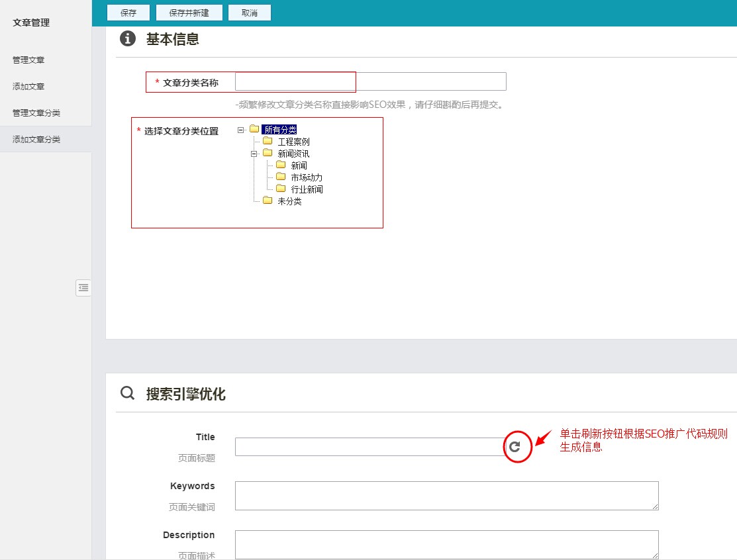
Task: Click the sidebar collapse icon
Action: [x=83, y=287]
